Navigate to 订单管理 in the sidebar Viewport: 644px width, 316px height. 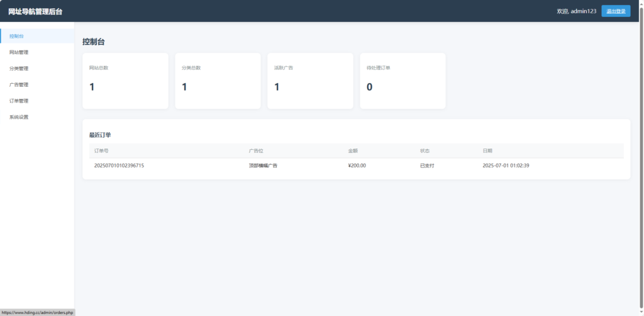(19, 101)
